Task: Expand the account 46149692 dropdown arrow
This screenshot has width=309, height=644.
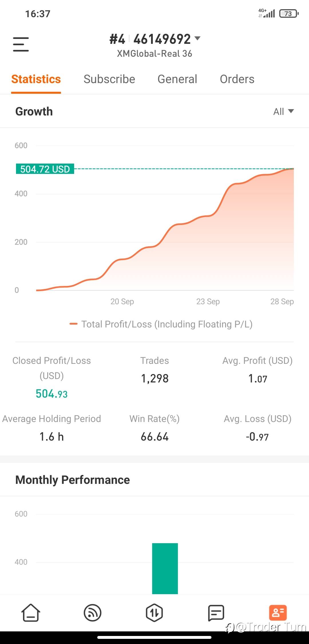Action: (197, 38)
